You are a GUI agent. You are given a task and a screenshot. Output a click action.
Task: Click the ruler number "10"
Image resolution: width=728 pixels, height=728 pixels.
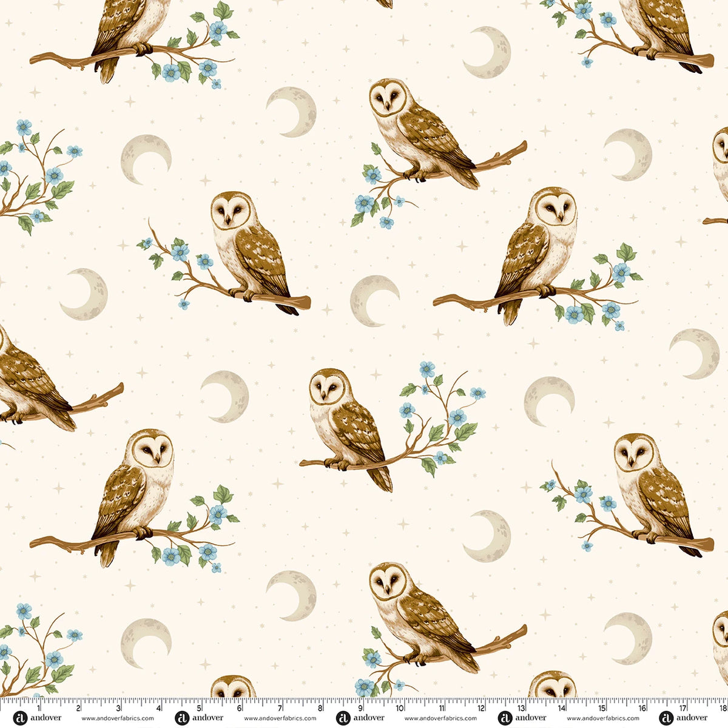tap(400, 707)
